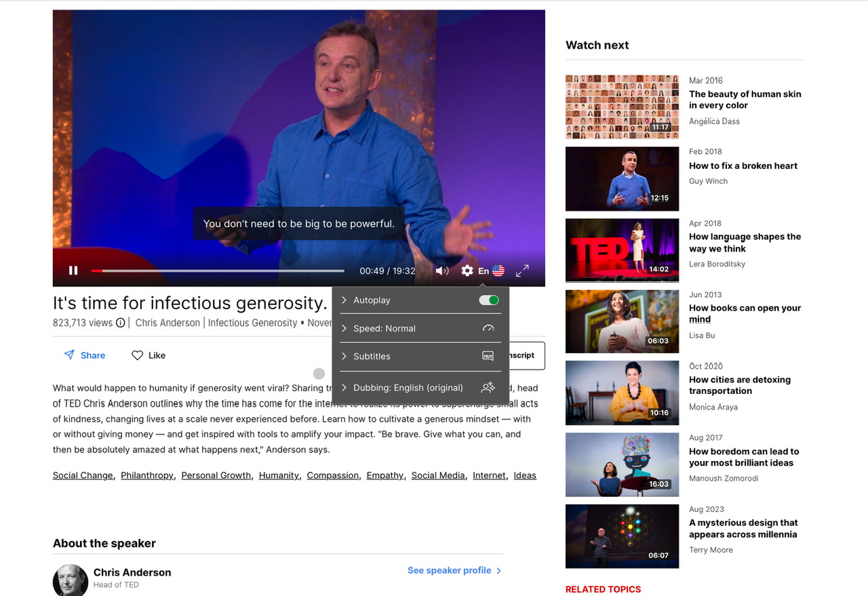Screen dimensions: 868x596
Task: Open How boredom can lead thumbnail
Action: click(622, 465)
